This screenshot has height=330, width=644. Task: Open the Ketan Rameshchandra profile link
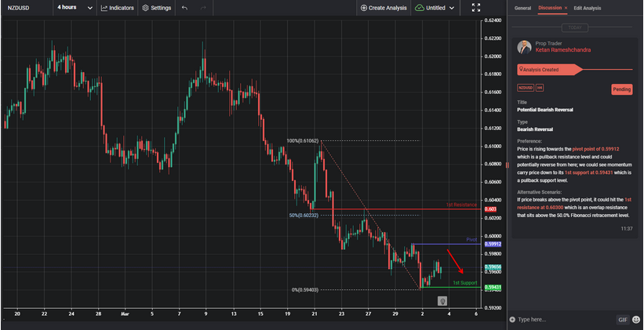[563, 50]
